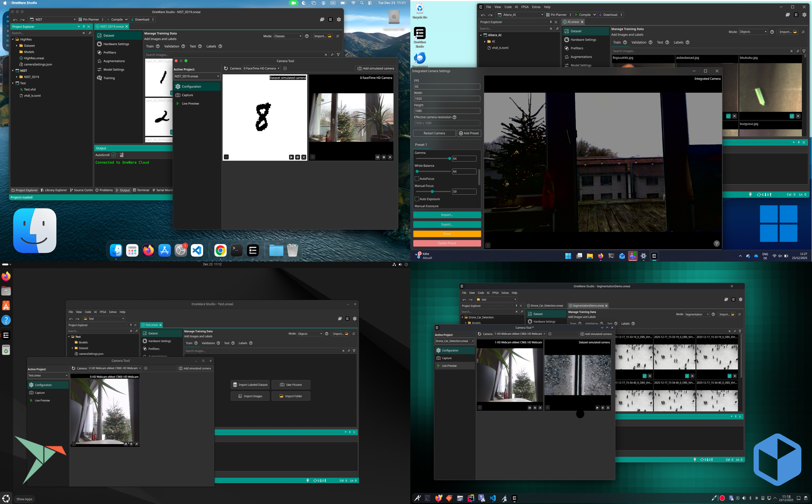This screenshot has height=504, width=812.
Task: Enable the Auto Exposure checkbox
Action: [x=417, y=199]
